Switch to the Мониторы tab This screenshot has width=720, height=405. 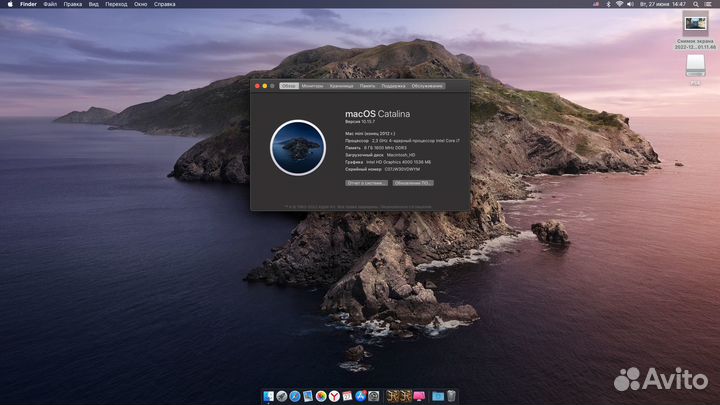pos(312,86)
